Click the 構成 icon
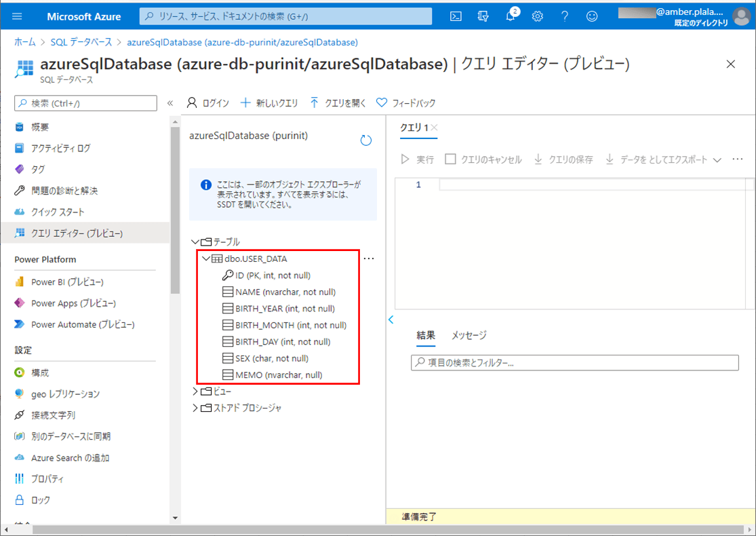 (19, 372)
